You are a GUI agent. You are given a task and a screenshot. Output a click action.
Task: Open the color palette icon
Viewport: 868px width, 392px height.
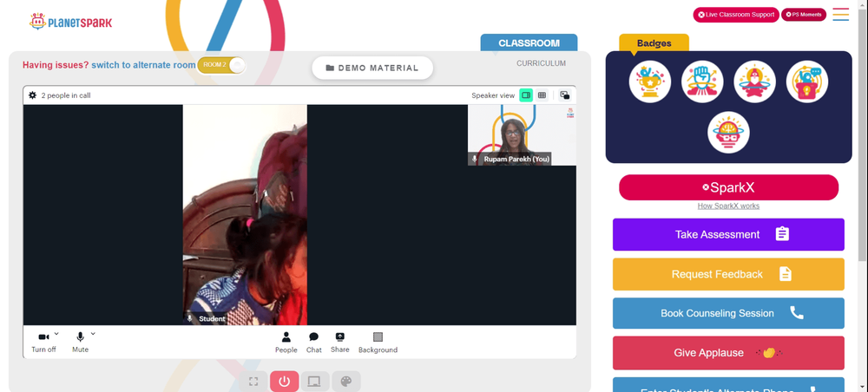tap(346, 382)
